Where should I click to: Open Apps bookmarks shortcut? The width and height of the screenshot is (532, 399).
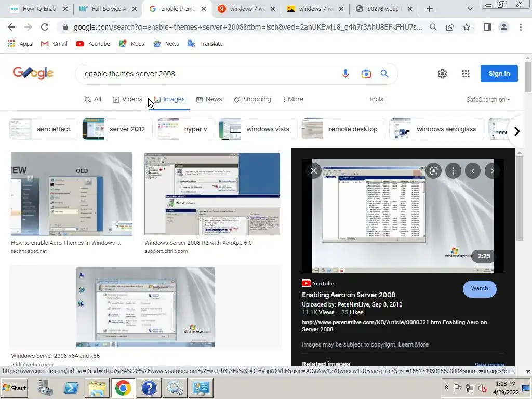20,44
